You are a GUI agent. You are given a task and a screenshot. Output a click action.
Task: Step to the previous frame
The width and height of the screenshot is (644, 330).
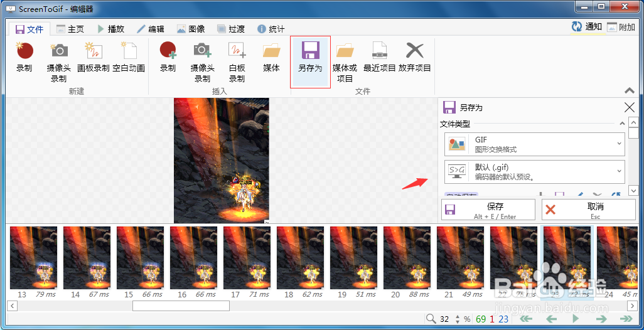pos(551,319)
